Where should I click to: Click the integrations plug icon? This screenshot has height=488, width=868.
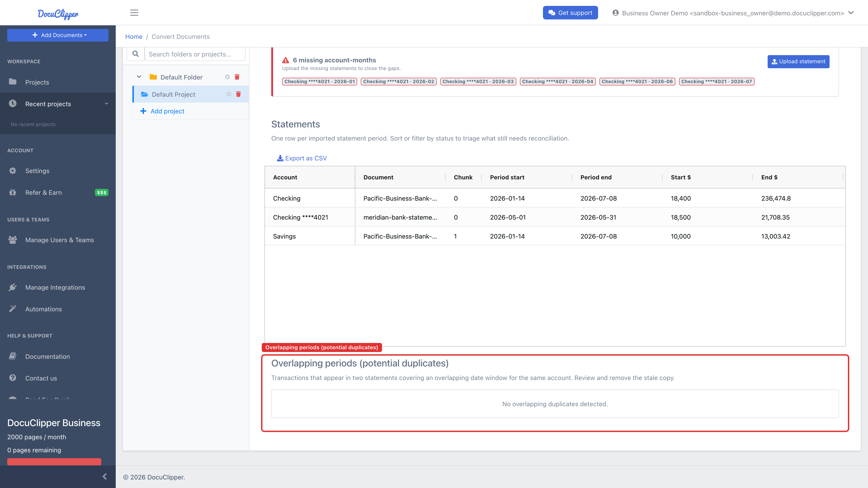coord(12,287)
